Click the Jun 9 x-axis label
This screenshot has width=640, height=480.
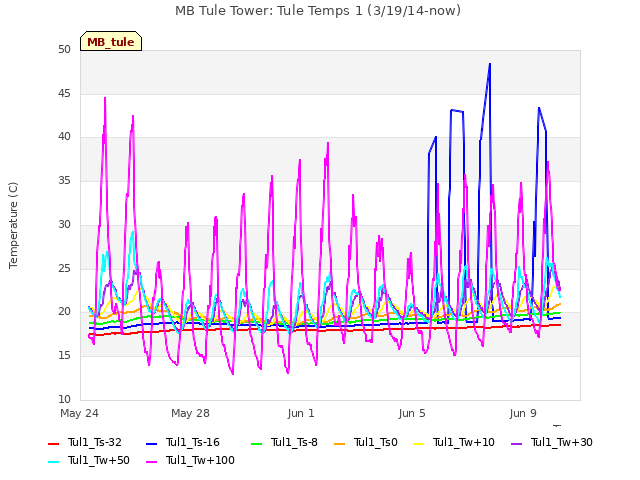pos(523,413)
